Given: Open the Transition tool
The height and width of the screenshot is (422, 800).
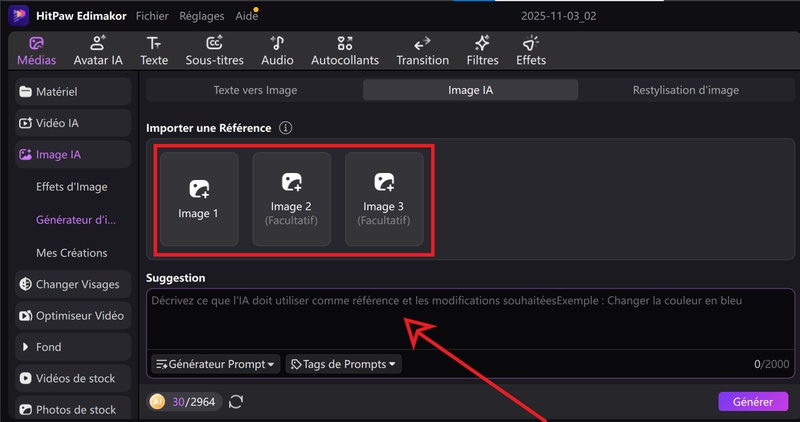Looking at the screenshot, I should click(x=422, y=52).
